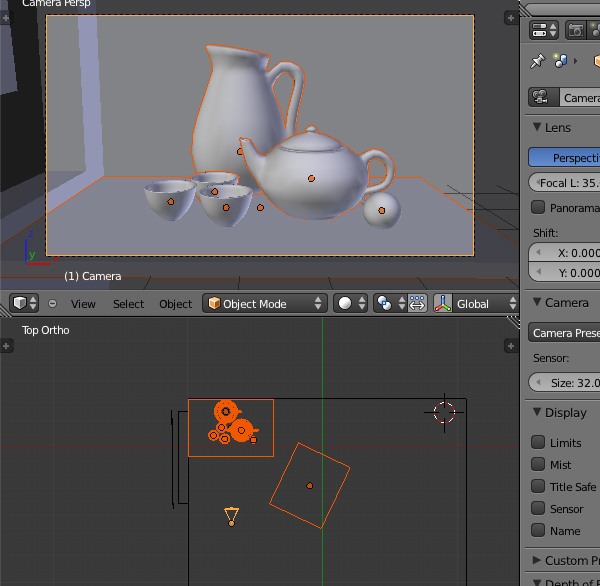This screenshot has height=586, width=600.
Task: Open the 3D view editor type selector
Action: coord(24,304)
